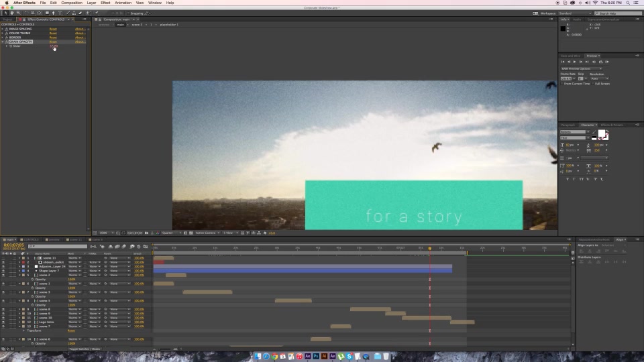644x362 pixels.
Task: Open the Active Camera dropdown in viewer
Action: click(x=207, y=233)
